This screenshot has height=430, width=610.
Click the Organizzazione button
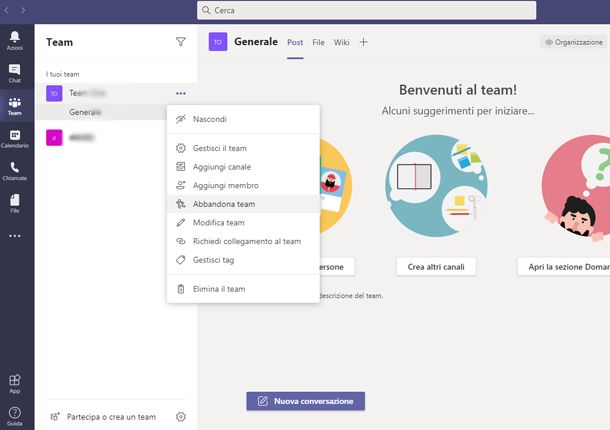[x=574, y=42]
